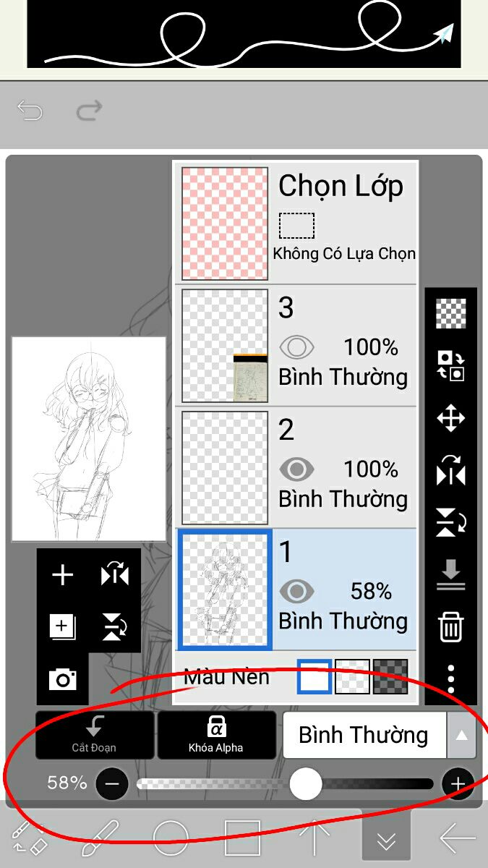
Task: Click the undo arrow
Action: 30,111
